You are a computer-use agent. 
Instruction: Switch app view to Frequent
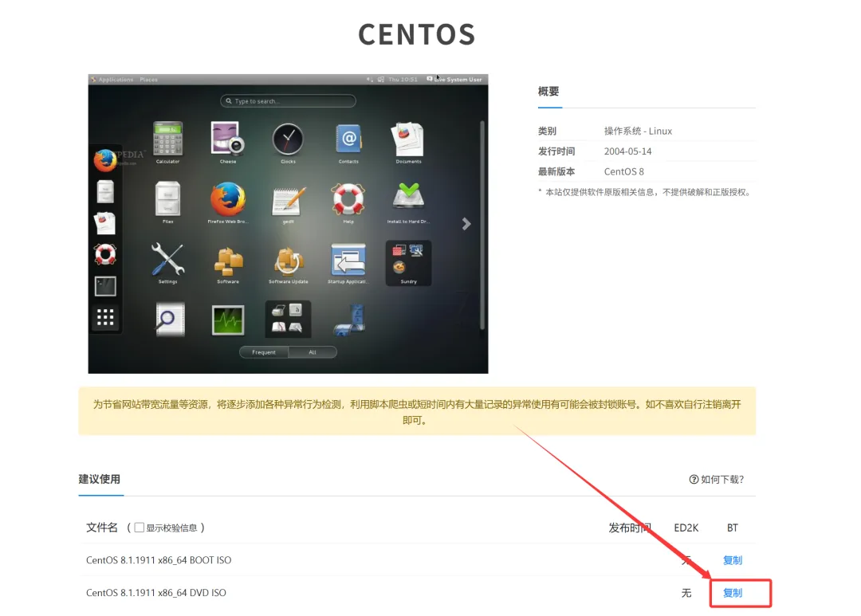pyautogui.click(x=264, y=352)
